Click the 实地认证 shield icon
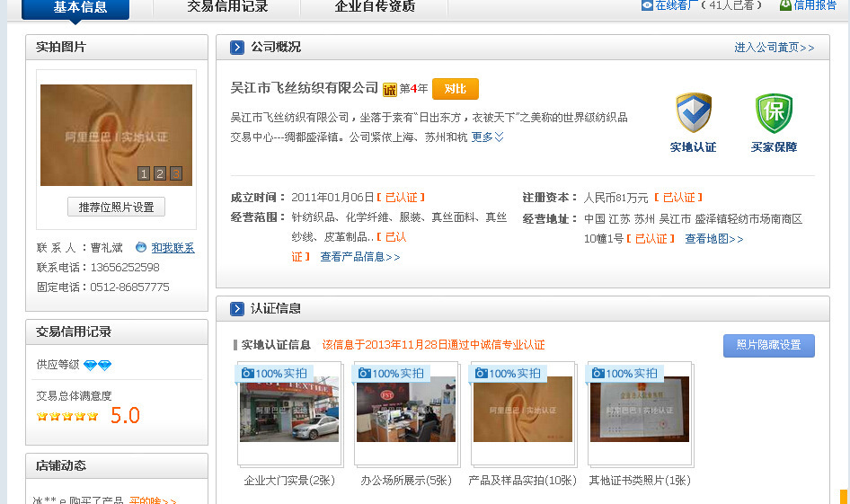This screenshot has width=850, height=504. coord(694,112)
